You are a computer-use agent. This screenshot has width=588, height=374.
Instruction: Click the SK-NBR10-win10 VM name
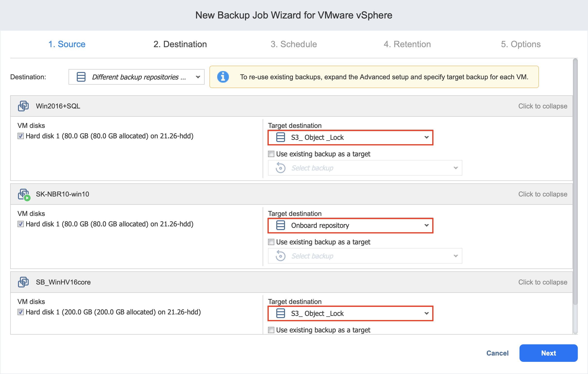coord(62,194)
